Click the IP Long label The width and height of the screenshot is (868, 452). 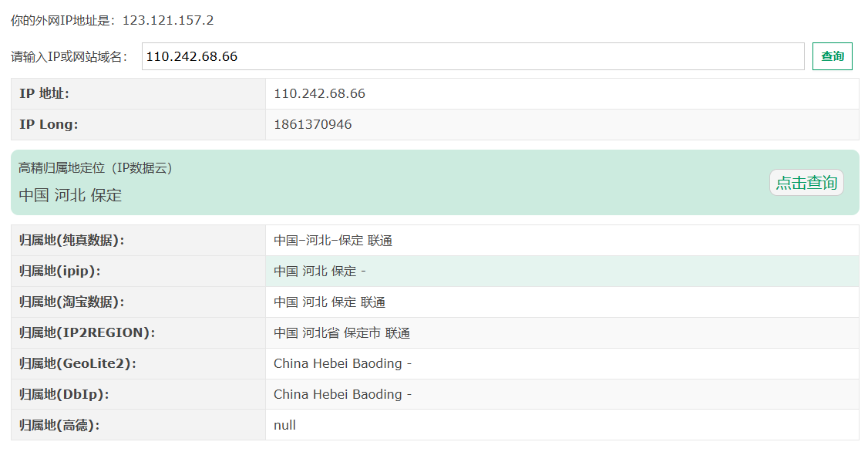tap(49, 125)
